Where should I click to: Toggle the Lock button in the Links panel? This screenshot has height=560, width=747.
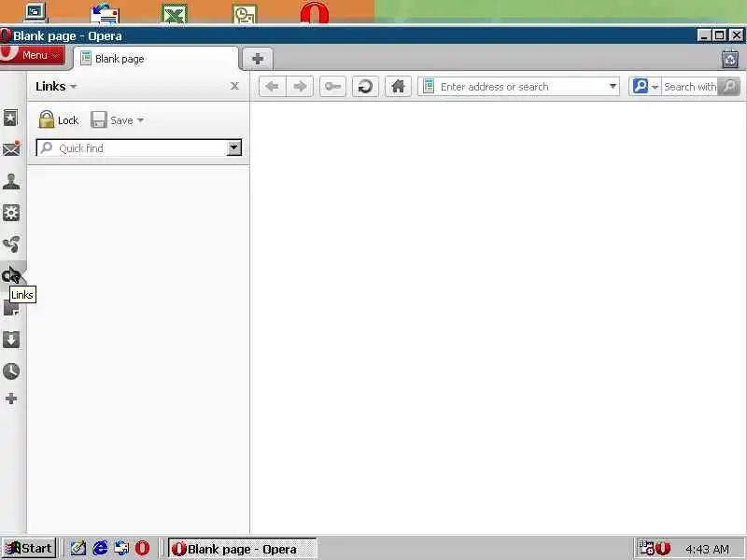coord(59,120)
